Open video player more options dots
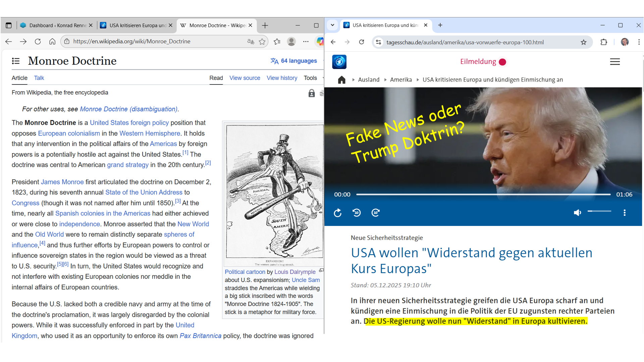Screen dimensions: 644x362 624,213
